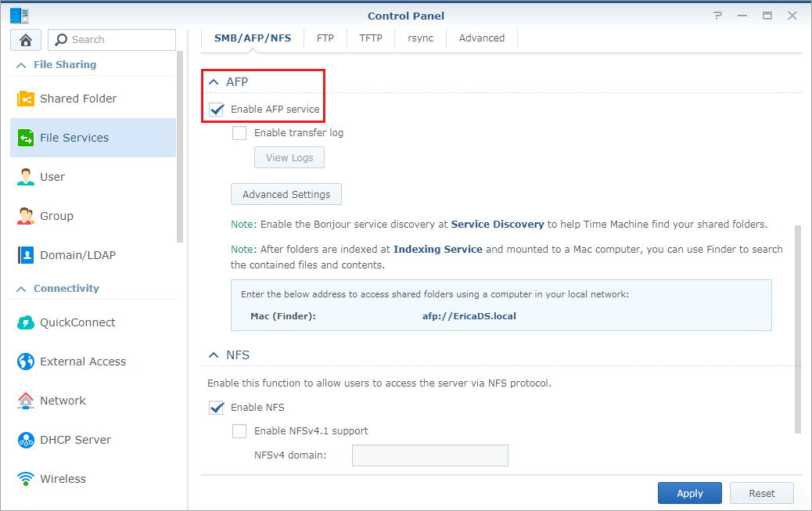This screenshot has width=812, height=511.
Task: Click the Network house icon
Action: pos(25,401)
